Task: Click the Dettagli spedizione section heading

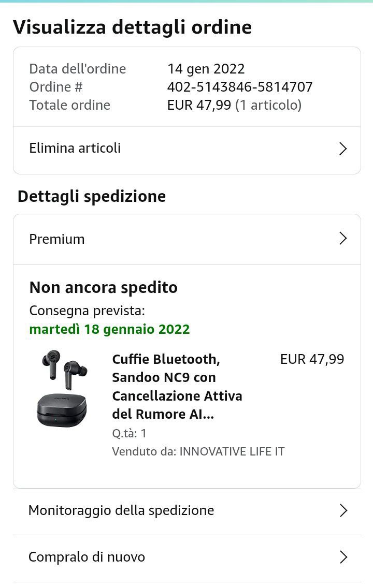Action: click(92, 197)
